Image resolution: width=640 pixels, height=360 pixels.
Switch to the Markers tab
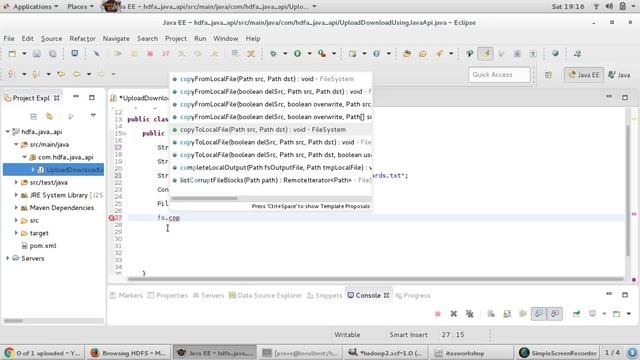tap(126, 295)
